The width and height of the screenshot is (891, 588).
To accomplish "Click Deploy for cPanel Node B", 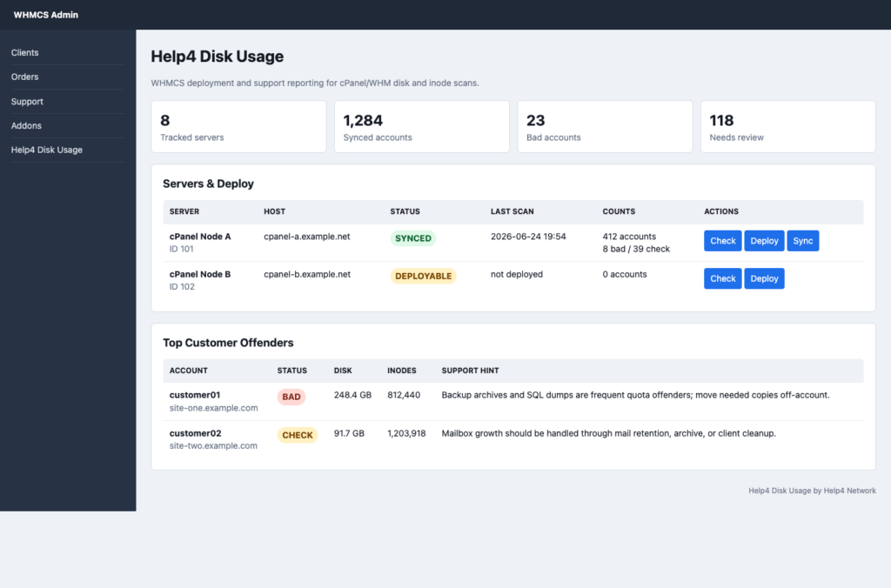I will click(x=764, y=278).
